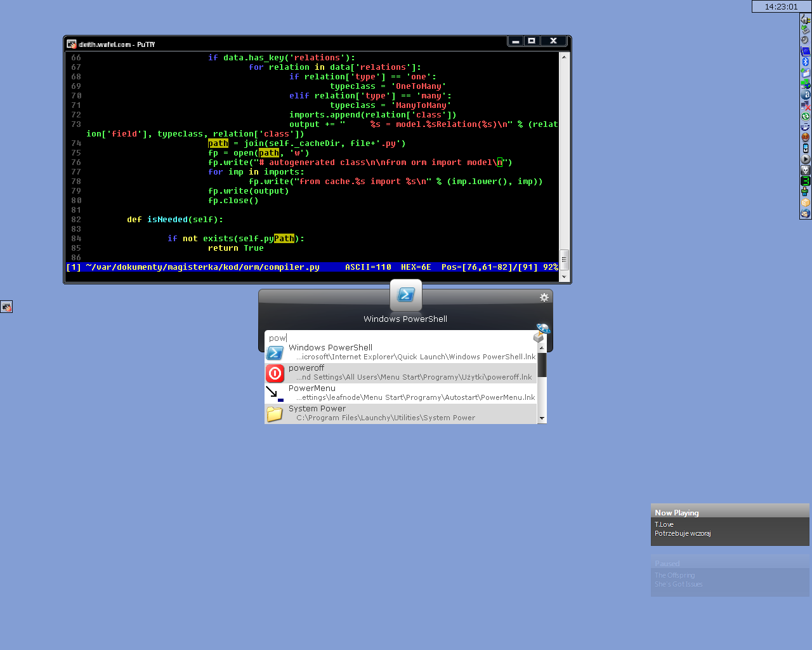The height and width of the screenshot is (650, 812).
Task: Click the gray play button tray icon
Action: click(x=806, y=159)
